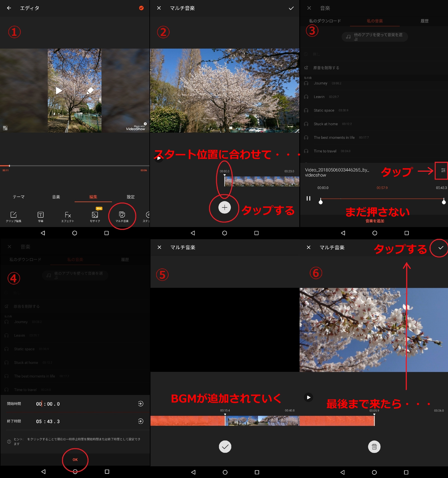
Task: Click the music trim end slider handle
Action: [444, 202]
